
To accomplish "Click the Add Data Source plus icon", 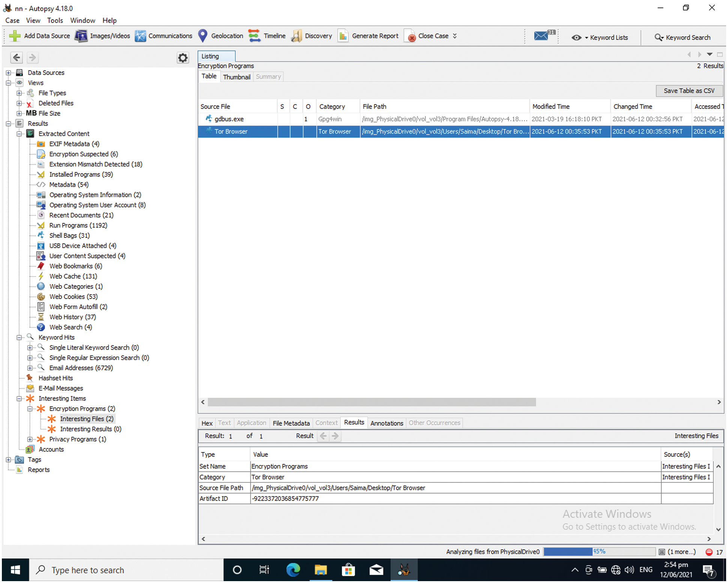I will pos(15,36).
